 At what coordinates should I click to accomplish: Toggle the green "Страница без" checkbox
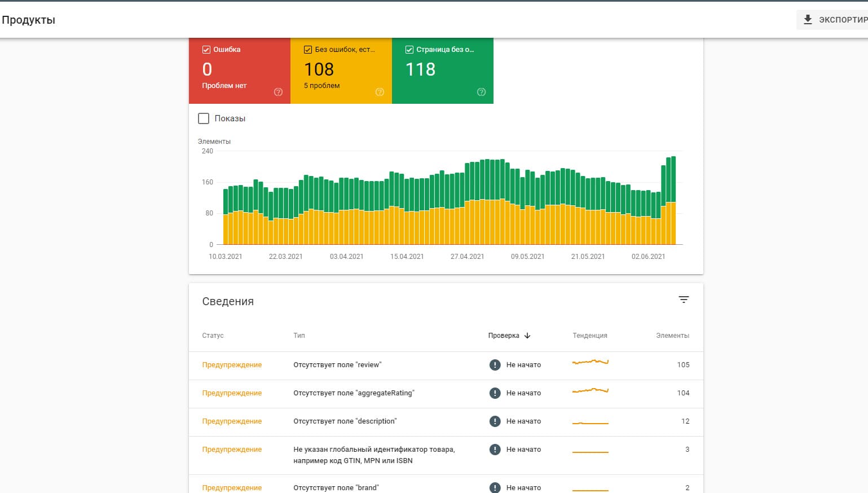click(x=409, y=50)
